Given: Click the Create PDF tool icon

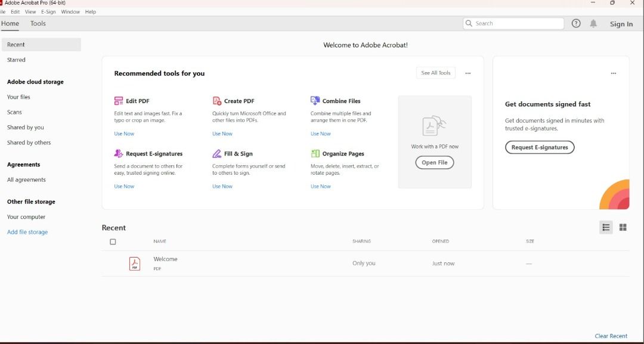Looking at the screenshot, I should coord(217,101).
